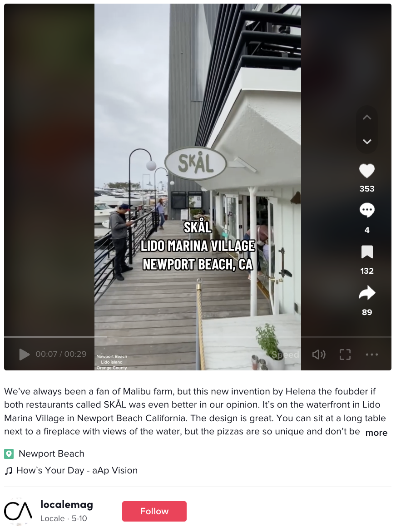
Task: Save video using the bookmark icon
Action: pos(367,252)
